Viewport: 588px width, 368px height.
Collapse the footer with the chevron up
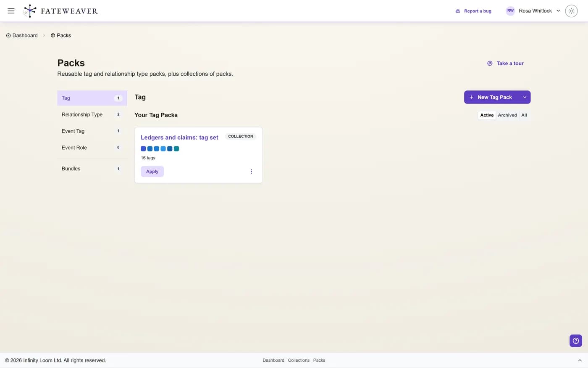pyautogui.click(x=580, y=360)
